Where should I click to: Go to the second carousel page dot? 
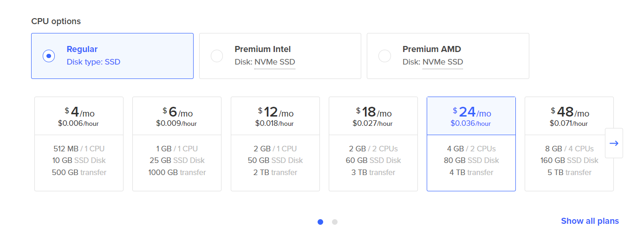pyautogui.click(x=335, y=222)
